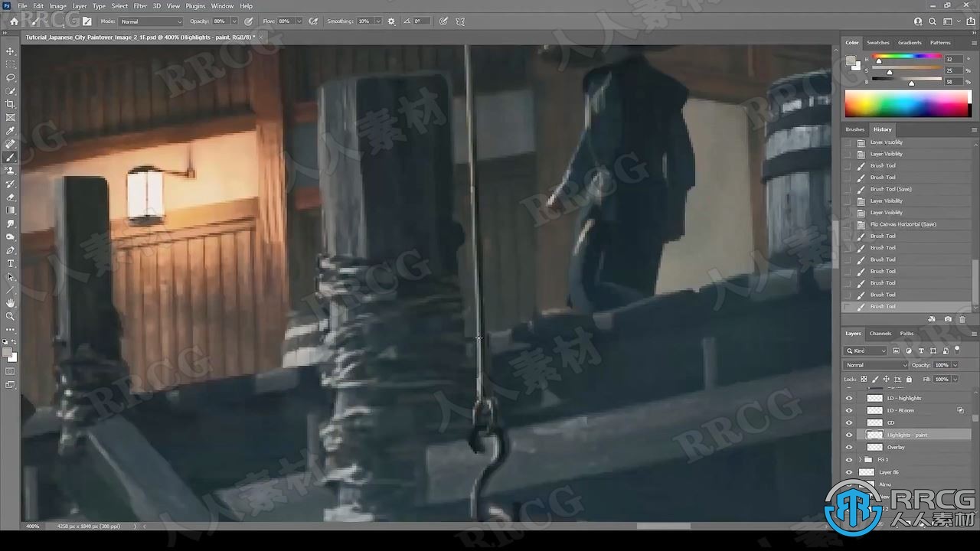Switch to the Paths tab
Viewport: 980px width, 551px height.
(x=906, y=334)
